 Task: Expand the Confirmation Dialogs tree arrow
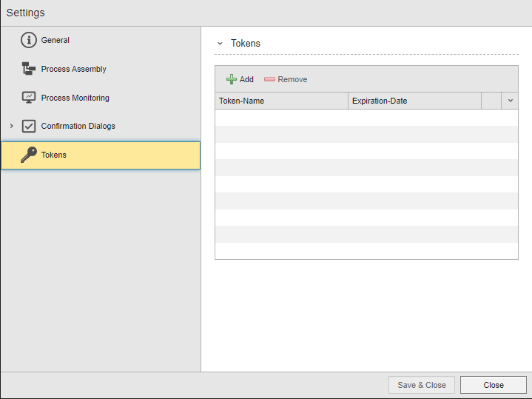click(x=11, y=126)
